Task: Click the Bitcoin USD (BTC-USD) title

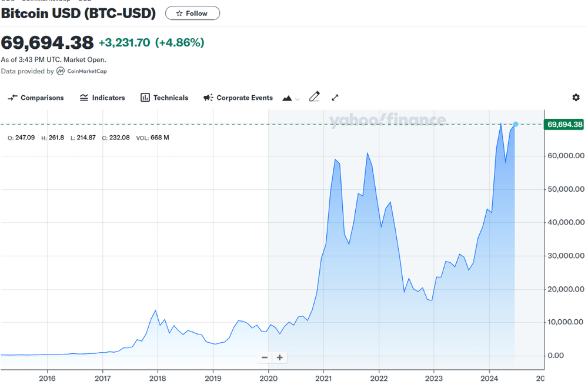Action: [x=78, y=13]
